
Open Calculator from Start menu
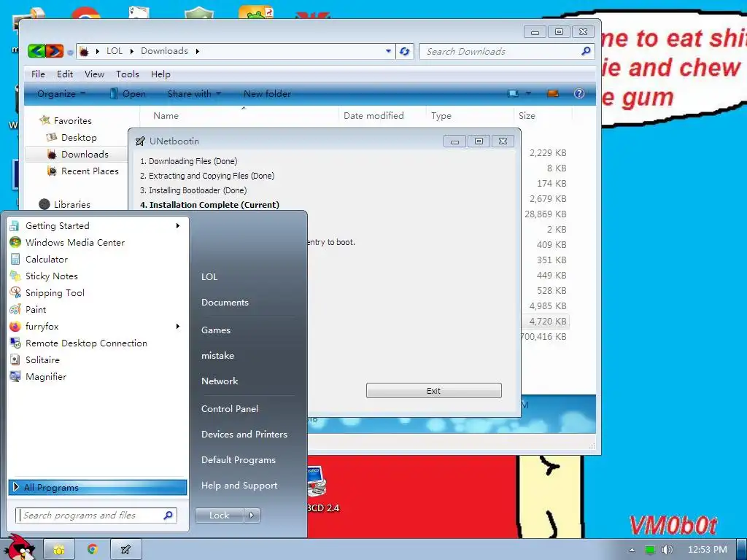(x=96, y=259)
